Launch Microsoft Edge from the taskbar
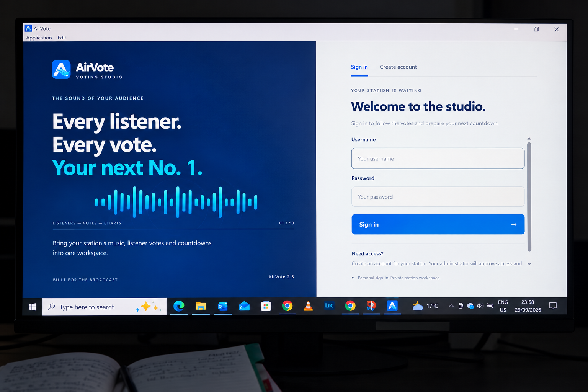 179,306
